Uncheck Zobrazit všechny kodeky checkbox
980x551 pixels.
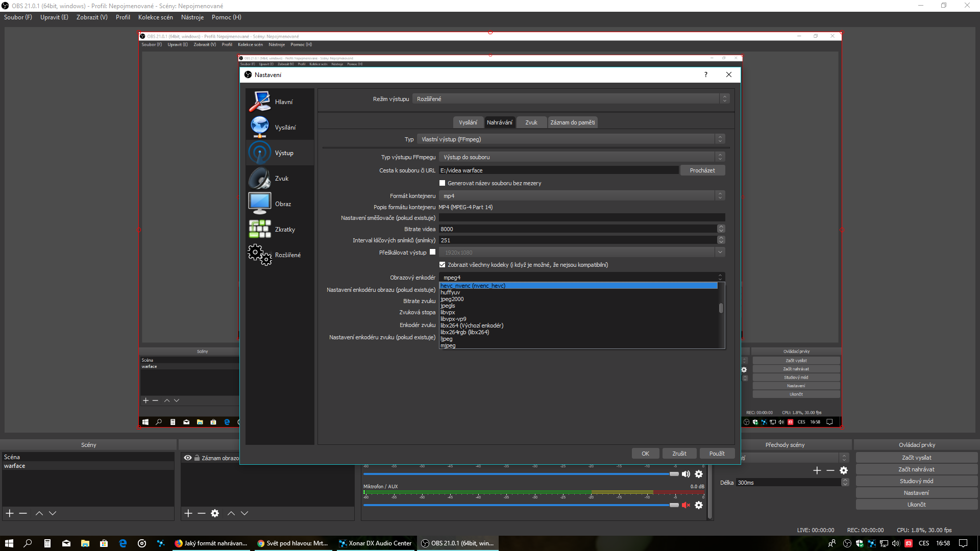pos(443,265)
